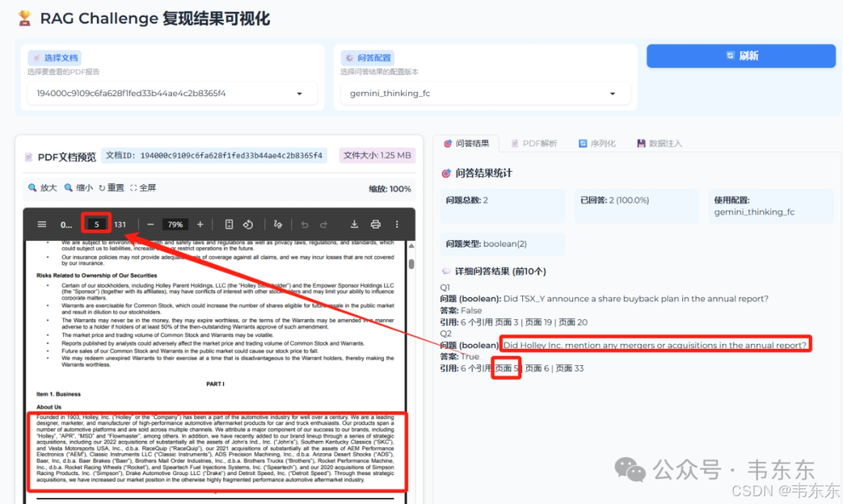The height and width of the screenshot is (504, 843).
Task: Click the PDF viewer vertical scrollbar thumb
Action: coord(411,264)
